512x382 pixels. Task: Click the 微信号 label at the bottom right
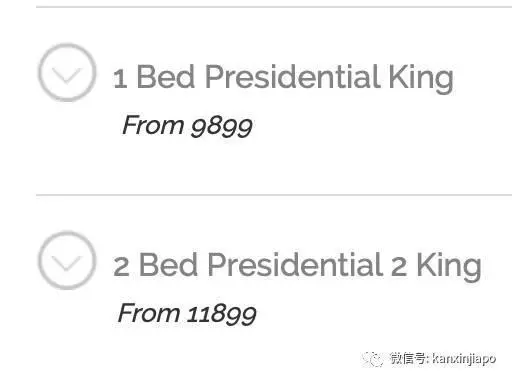[409, 359]
